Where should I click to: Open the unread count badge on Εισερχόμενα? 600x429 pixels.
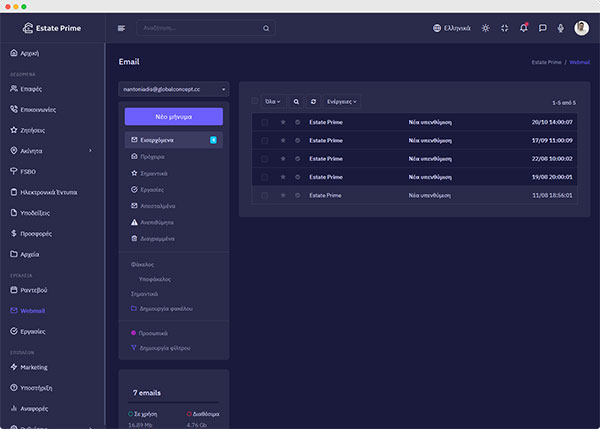[213, 140]
